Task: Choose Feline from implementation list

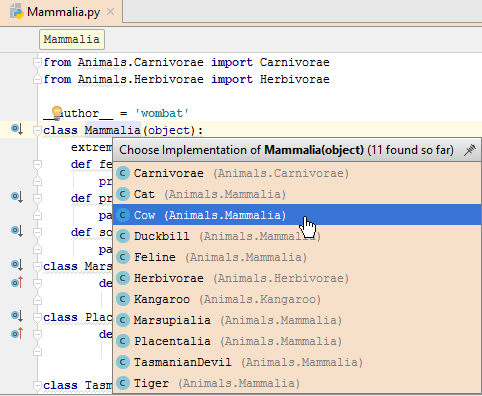Action: click(297, 257)
